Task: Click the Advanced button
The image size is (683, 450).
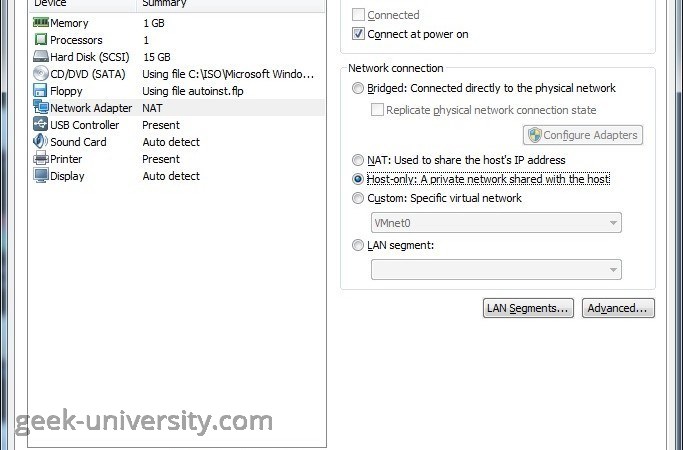Action: 618,308
